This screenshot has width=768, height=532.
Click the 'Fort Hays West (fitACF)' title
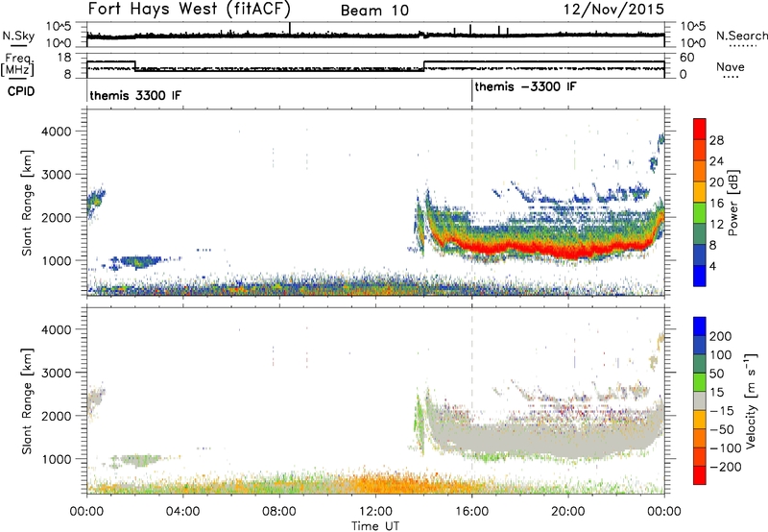tap(189, 9)
